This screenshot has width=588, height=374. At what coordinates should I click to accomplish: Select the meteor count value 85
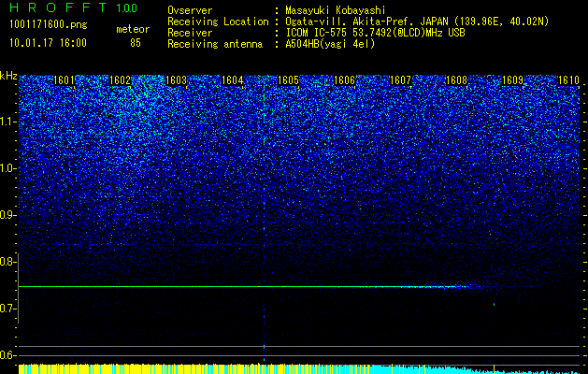[x=136, y=43]
